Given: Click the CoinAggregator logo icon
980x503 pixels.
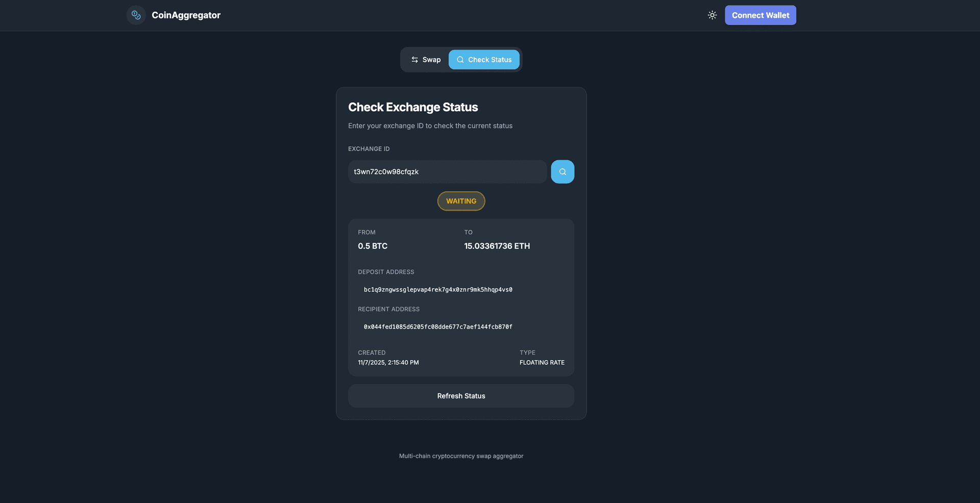Looking at the screenshot, I should 136,15.
